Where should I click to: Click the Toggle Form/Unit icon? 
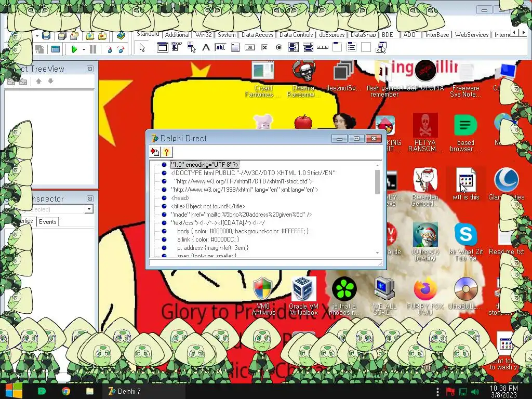coord(39,49)
